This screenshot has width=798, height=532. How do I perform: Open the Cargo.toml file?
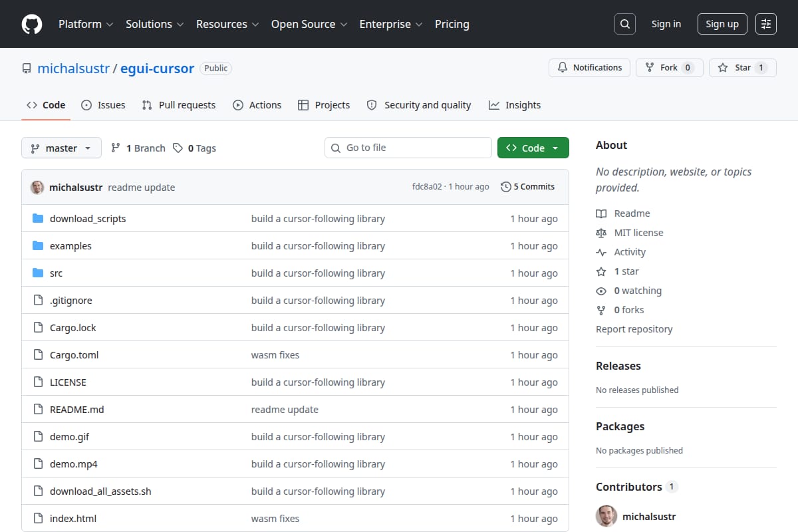pyautogui.click(x=74, y=355)
